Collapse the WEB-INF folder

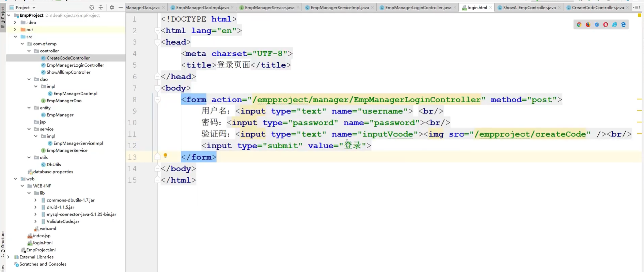(22, 186)
